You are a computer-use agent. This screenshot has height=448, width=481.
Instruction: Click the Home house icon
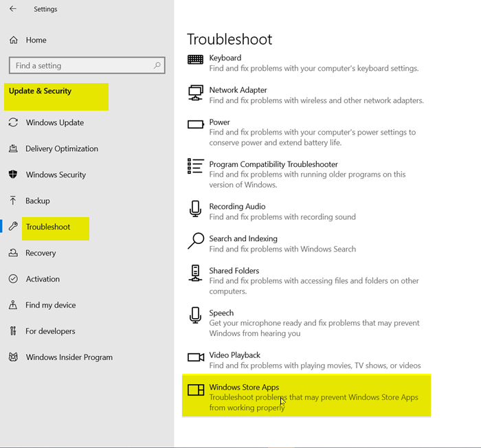14,40
